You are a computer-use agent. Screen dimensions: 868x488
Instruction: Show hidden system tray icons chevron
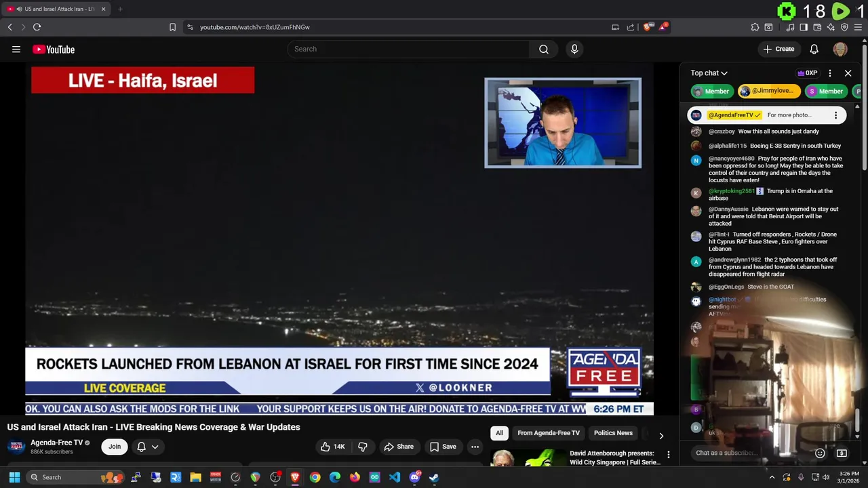[772, 477]
